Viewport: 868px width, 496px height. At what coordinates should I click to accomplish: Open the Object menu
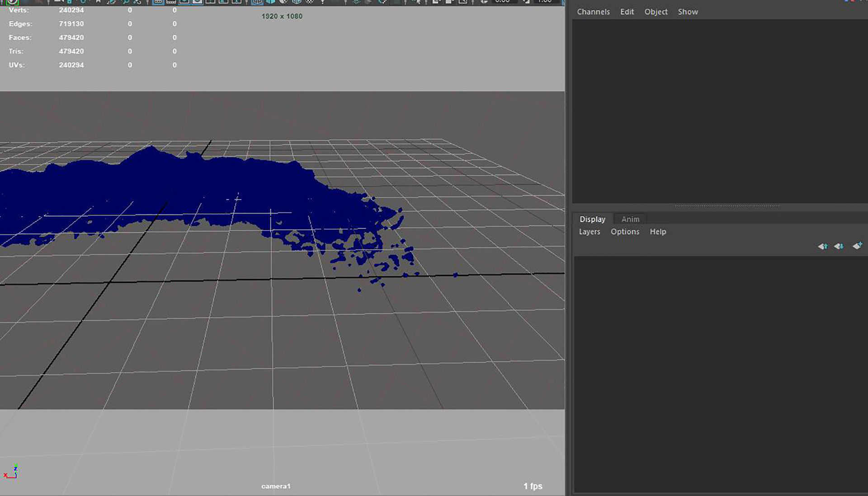pyautogui.click(x=656, y=12)
